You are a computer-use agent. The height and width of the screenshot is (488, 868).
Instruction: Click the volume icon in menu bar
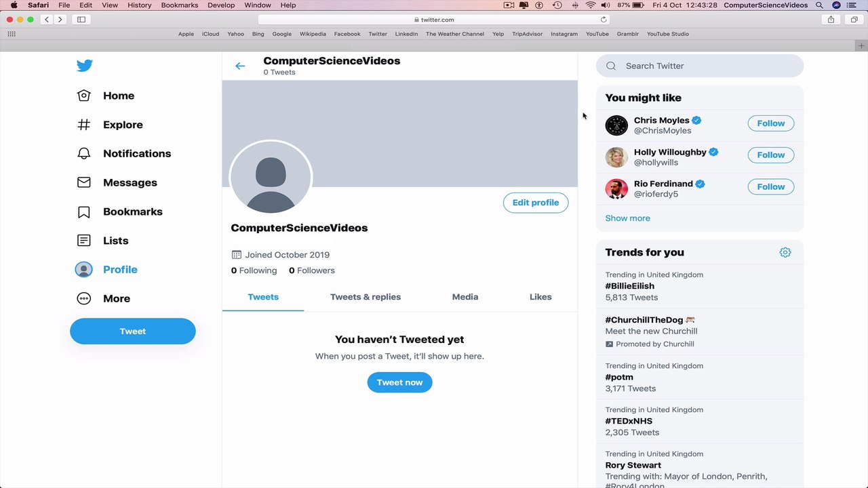606,5
